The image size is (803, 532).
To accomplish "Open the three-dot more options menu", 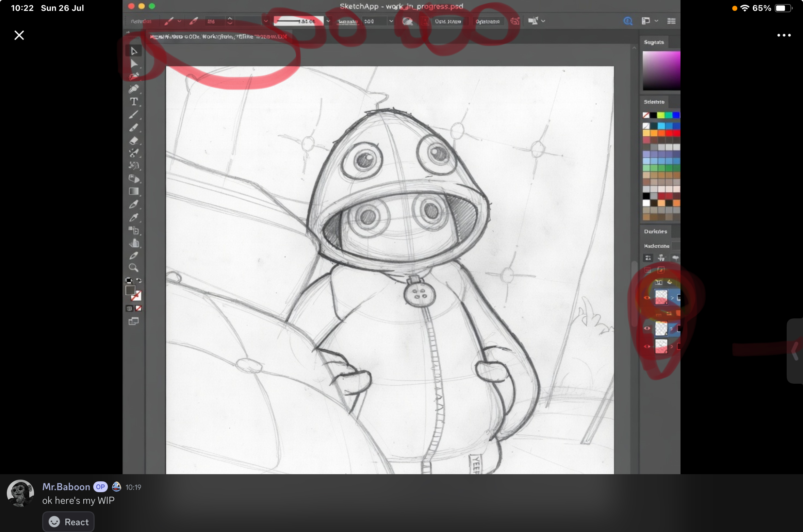I will [784, 35].
